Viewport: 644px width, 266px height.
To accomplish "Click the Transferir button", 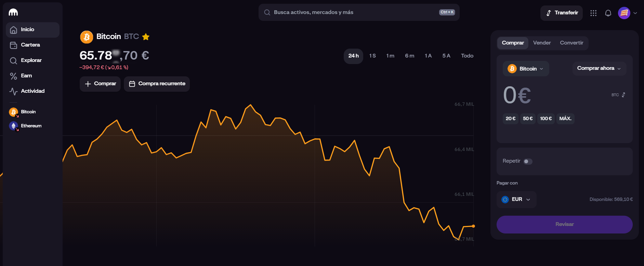I will click(x=561, y=13).
